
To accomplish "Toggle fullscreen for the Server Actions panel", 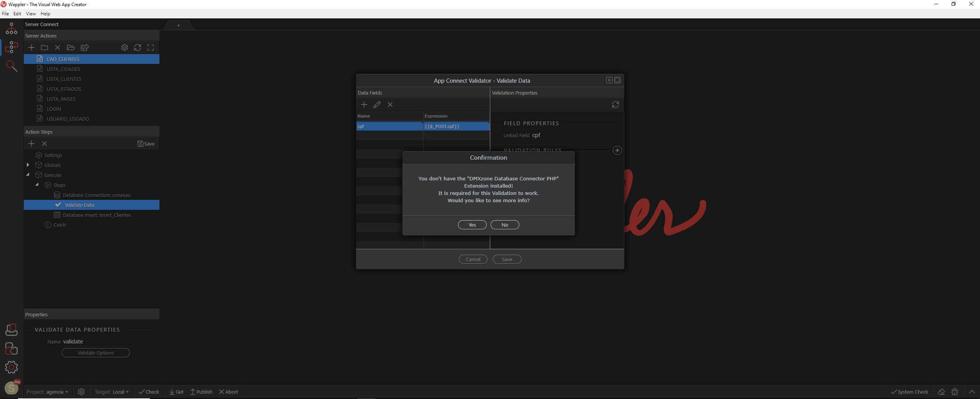I will [x=151, y=47].
